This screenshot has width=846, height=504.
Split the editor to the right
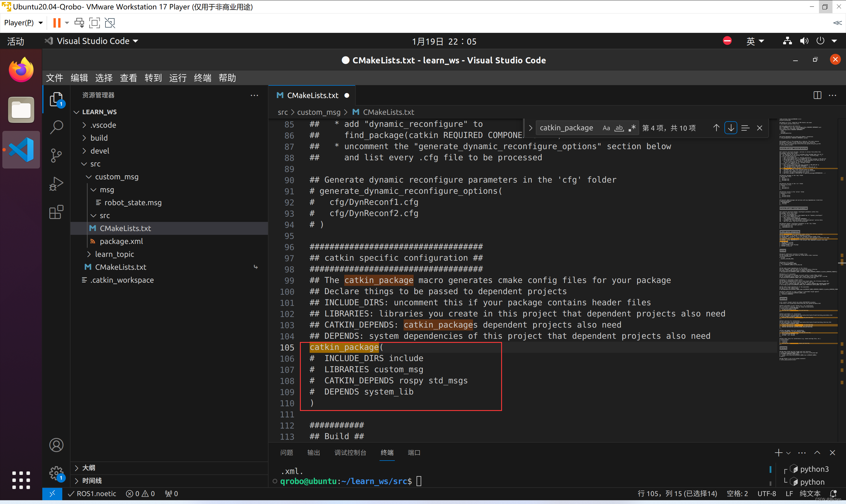pos(818,95)
